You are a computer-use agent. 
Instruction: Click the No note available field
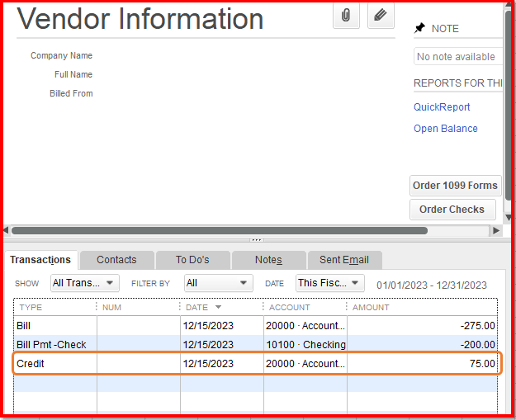[457, 57]
